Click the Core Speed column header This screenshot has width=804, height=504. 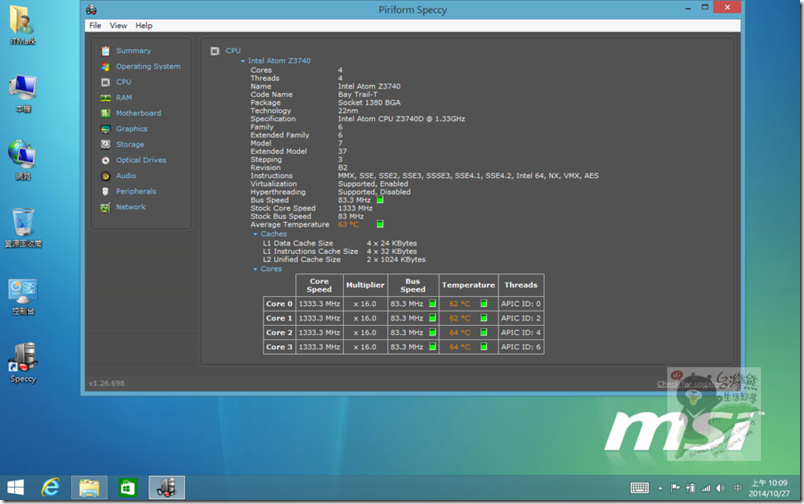coord(319,285)
